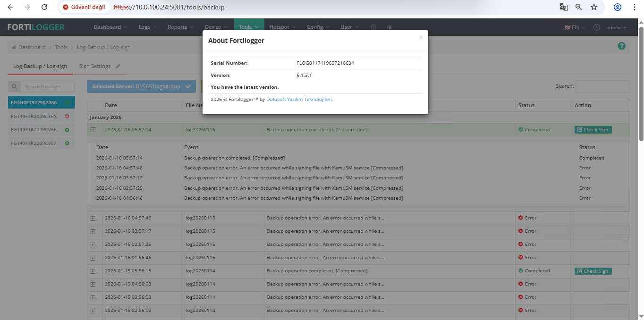Click the Güvenli değil security badge
Viewport: 644px width, 320px height.
tap(84, 7)
